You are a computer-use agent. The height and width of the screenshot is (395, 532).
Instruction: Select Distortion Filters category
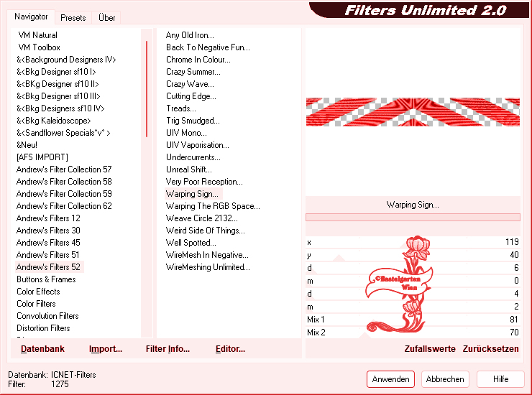[43, 328]
